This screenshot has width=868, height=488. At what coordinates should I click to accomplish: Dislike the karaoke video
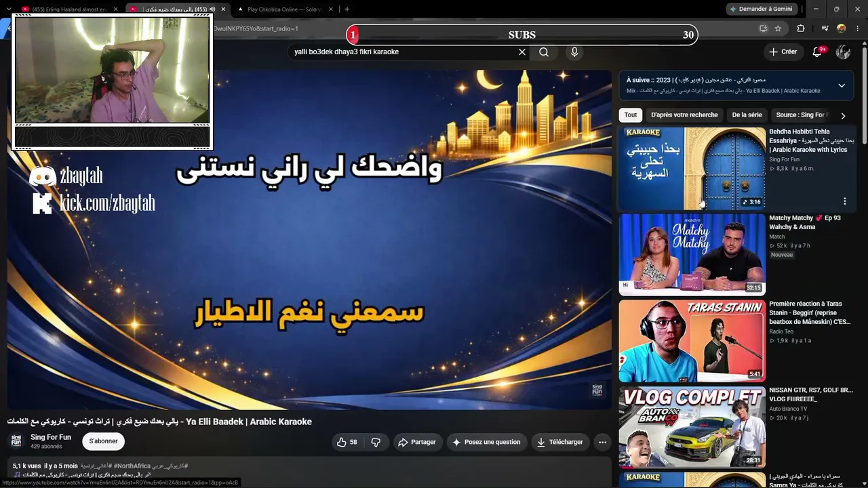point(376,442)
